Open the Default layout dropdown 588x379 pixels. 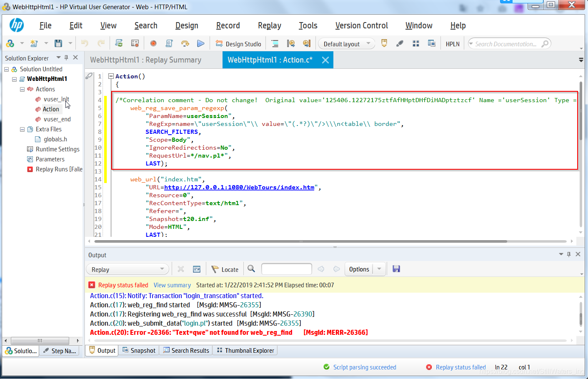(346, 44)
